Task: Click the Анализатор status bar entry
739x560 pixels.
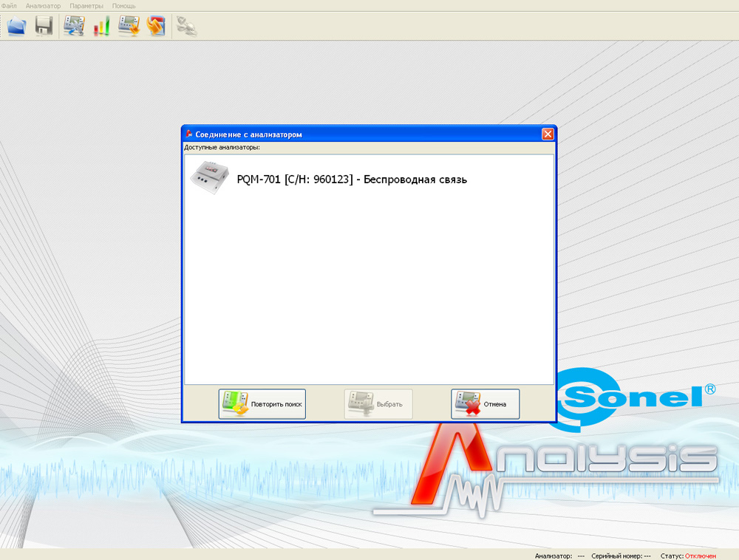Action: (x=559, y=556)
